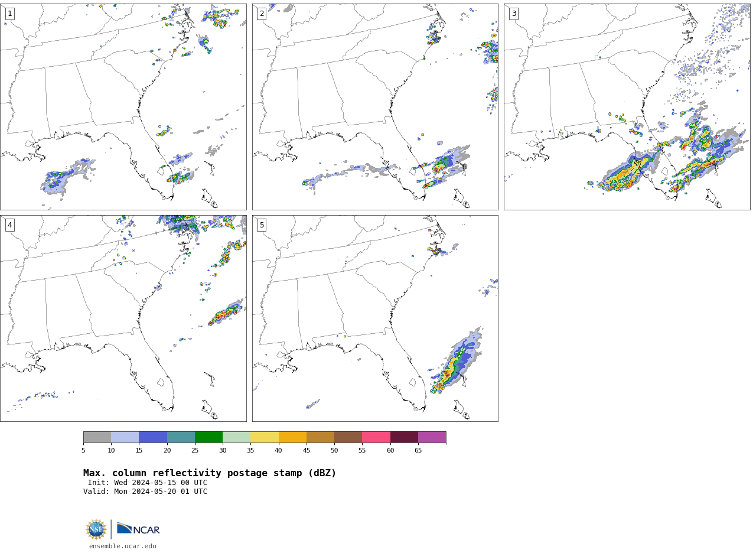
Task: Click the NCAR logo
Action: (138, 529)
